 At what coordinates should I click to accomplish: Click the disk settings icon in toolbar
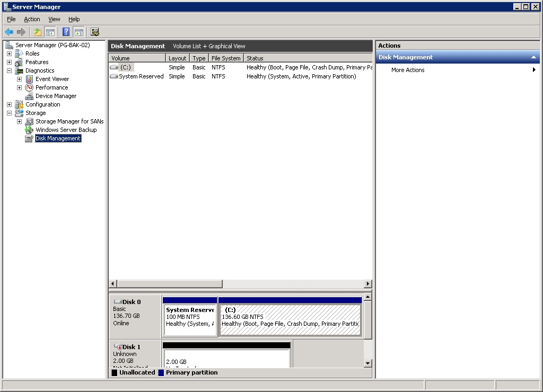pyautogui.click(x=95, y=32)
